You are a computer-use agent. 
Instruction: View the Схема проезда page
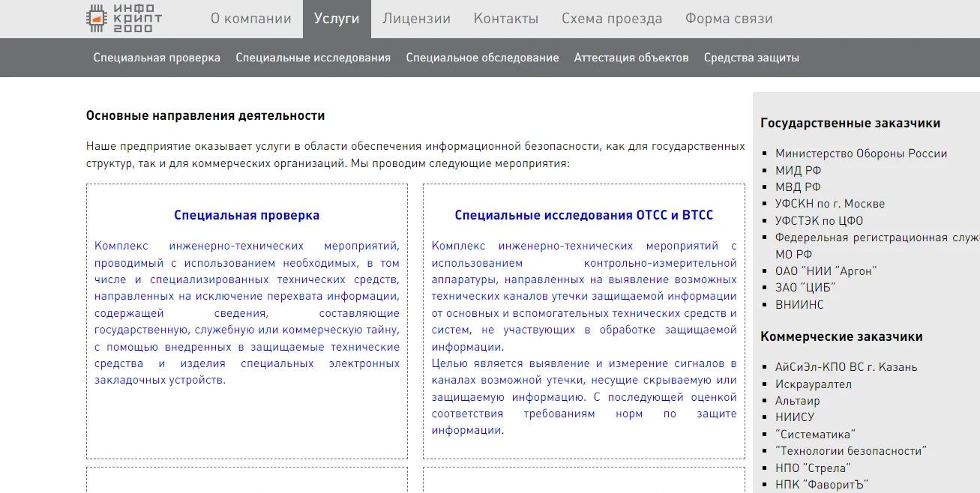click(612, 19)
